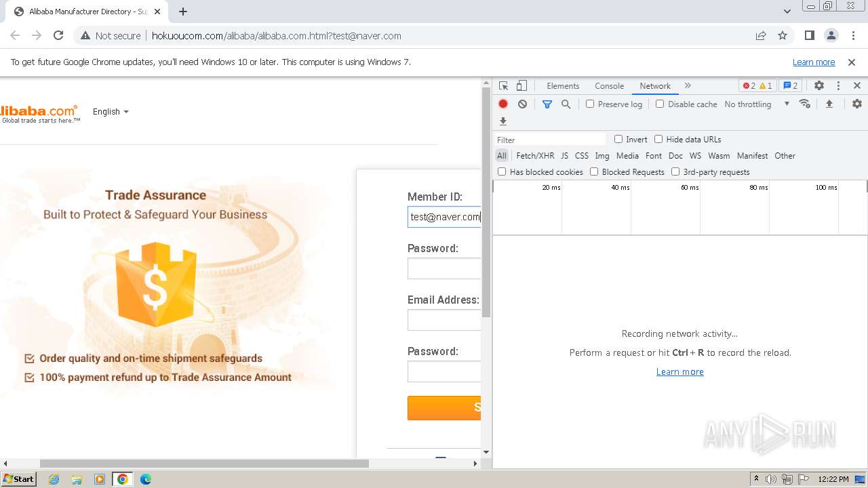Toggle the device toolbar icon
The image size is (868, 488).
click(x=521, y=86)
